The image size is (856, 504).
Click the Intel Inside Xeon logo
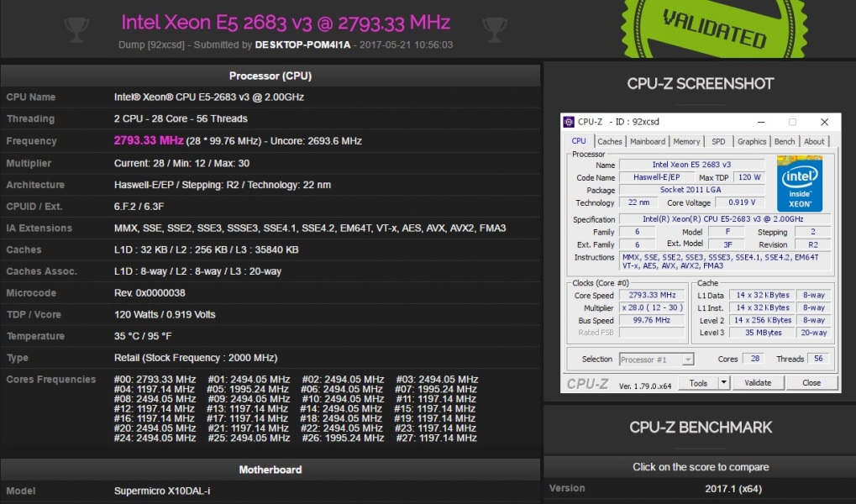[x=799, y=183]
